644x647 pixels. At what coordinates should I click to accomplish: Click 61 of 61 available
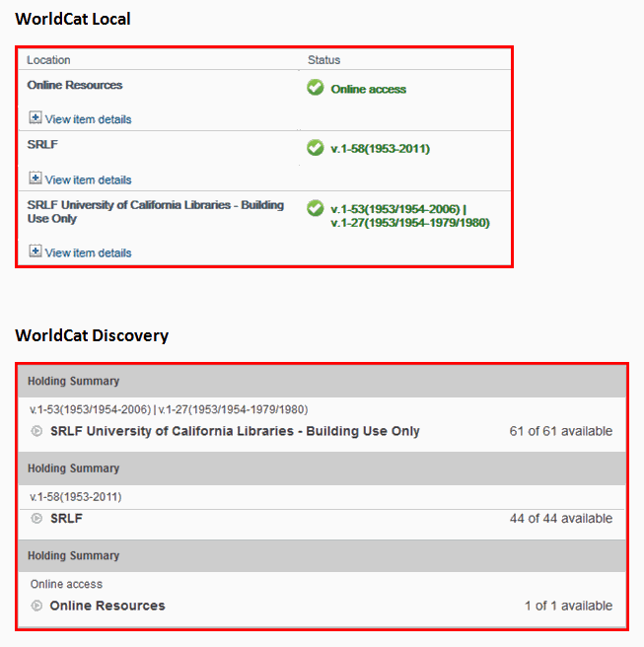pos(561,431)
